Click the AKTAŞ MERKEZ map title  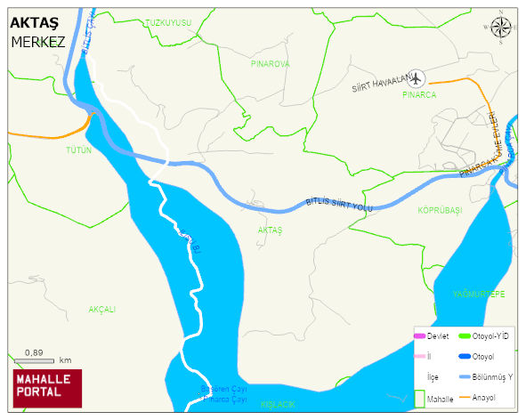click(x=37, y=33)
